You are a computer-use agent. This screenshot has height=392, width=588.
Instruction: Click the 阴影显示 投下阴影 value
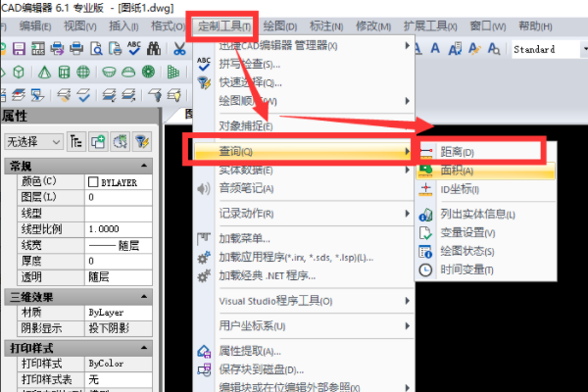coord(119,328)
